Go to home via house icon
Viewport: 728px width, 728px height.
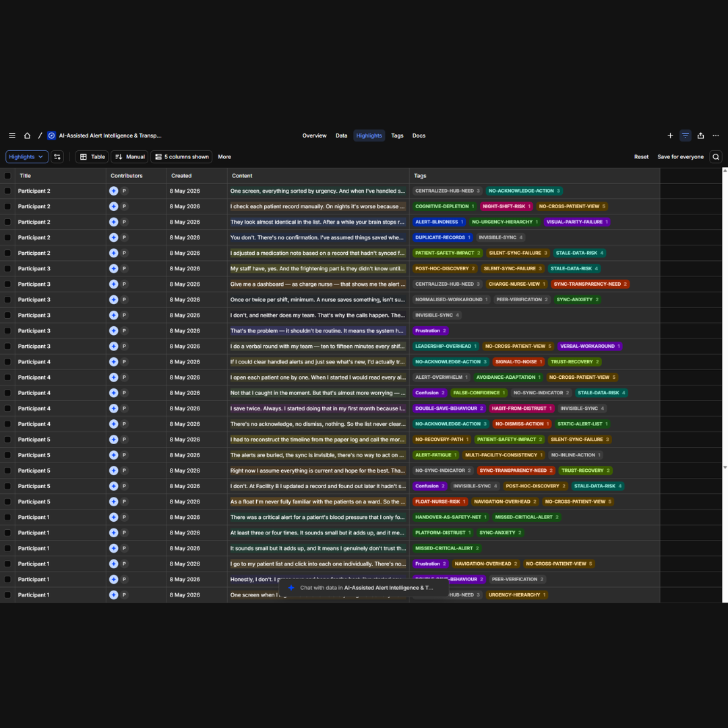pyautogui.click(x=28, y=135)
